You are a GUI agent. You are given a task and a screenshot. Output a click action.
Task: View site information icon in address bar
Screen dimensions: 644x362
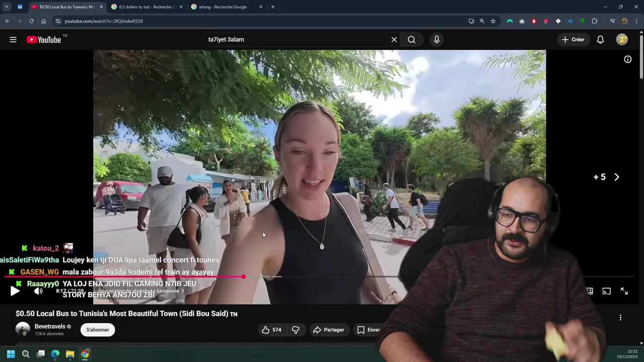(x=58, y=21)
